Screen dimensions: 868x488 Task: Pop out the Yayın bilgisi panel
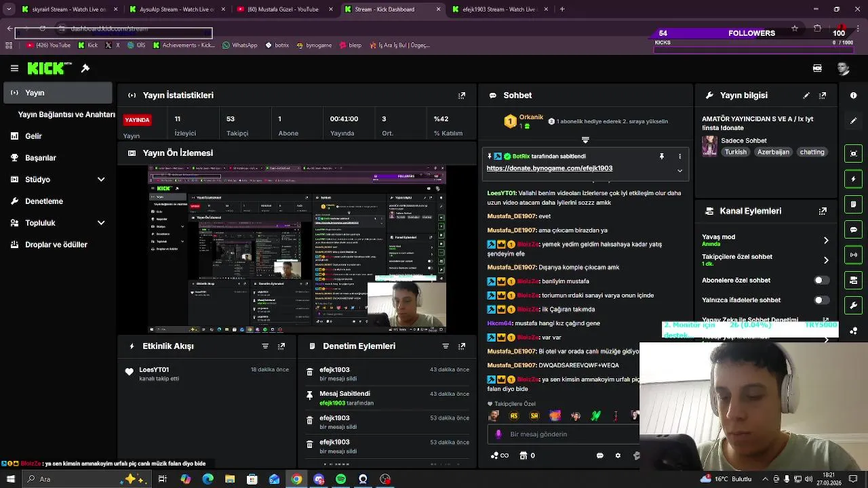pyautogui.click(x=823, y=96)
